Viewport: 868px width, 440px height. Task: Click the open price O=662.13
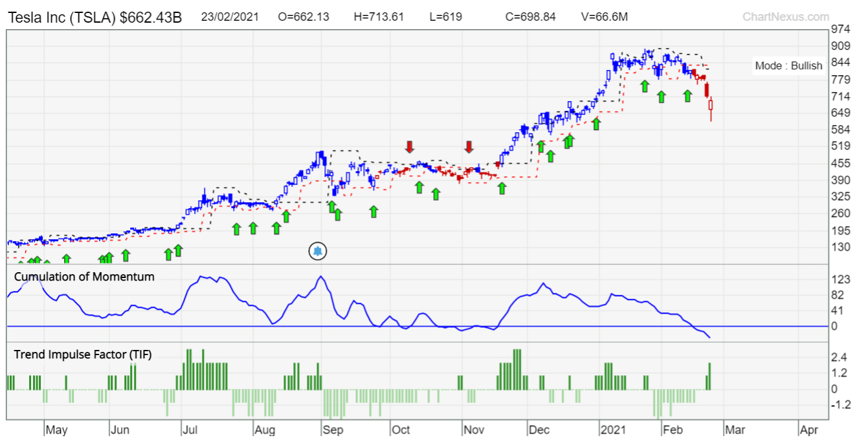[304, 17]
